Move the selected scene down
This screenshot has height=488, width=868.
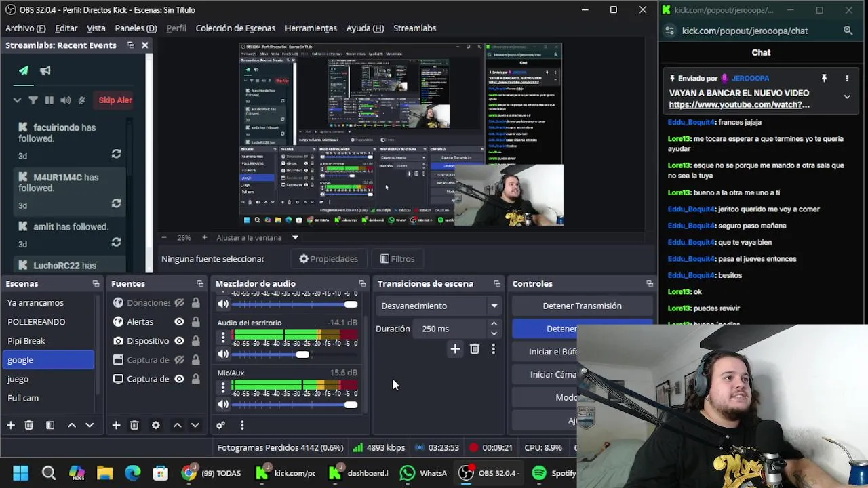tap(90, 425)
